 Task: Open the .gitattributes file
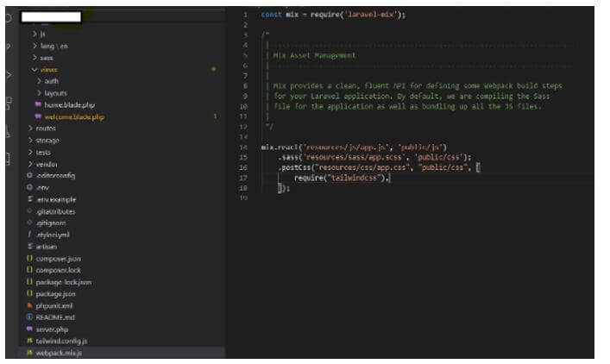tap(55, 211)
